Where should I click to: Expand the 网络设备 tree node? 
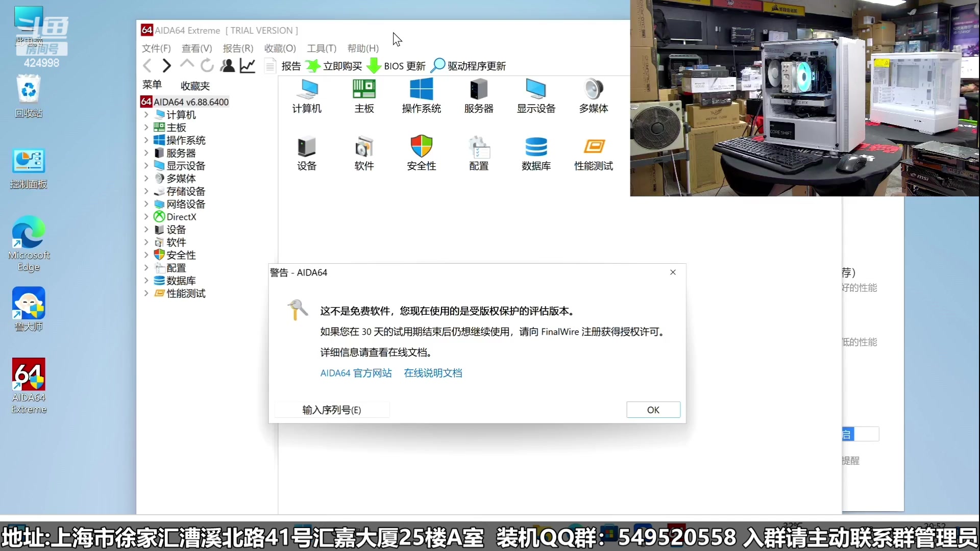click(x=146, y=204)
